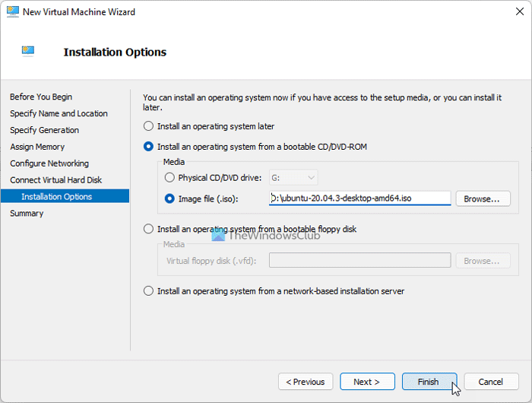Go to Configure Networking step
This screenshot has height=403, width=532.
[x=49, y=163]
